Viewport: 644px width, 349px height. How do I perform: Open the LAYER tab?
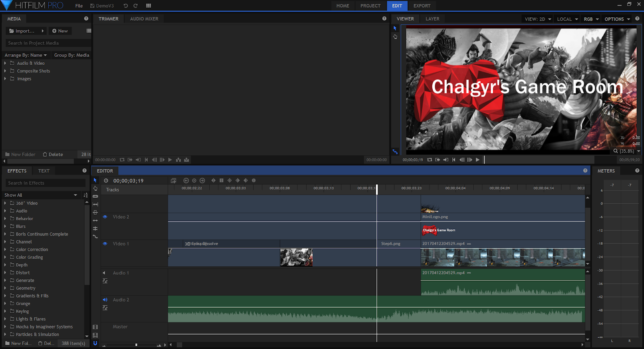432,19
